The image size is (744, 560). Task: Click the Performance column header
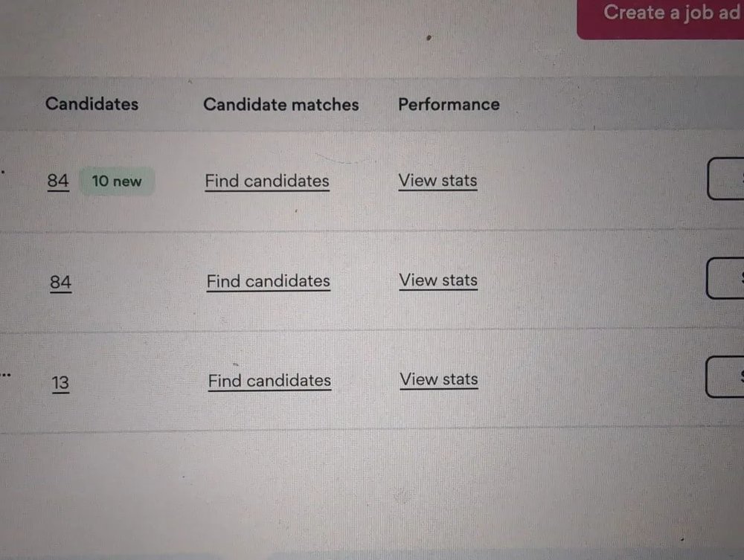pyautogui.click(x=449, y=104)
